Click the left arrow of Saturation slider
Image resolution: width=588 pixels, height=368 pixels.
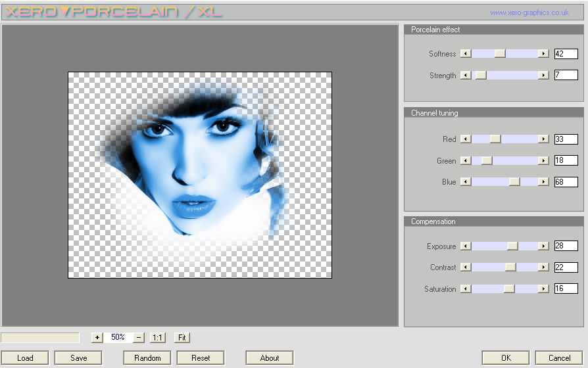click(466, 289)
